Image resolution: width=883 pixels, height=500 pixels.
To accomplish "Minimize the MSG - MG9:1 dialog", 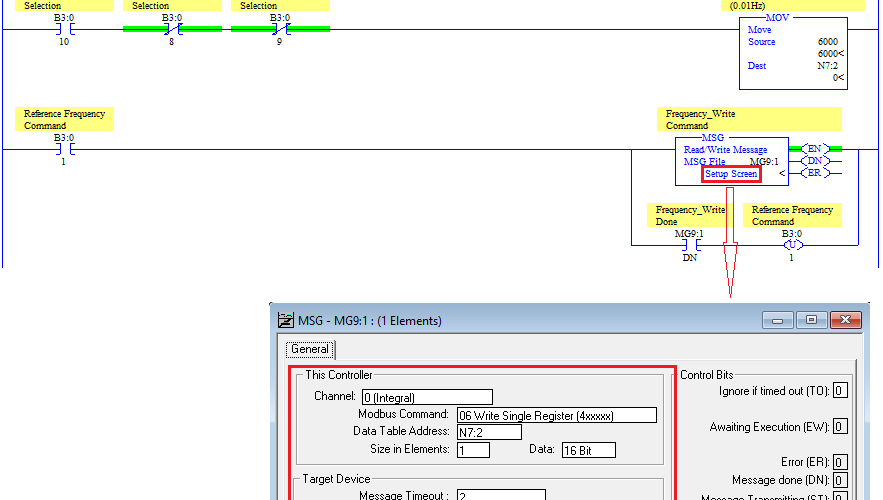I will point(778,320).
